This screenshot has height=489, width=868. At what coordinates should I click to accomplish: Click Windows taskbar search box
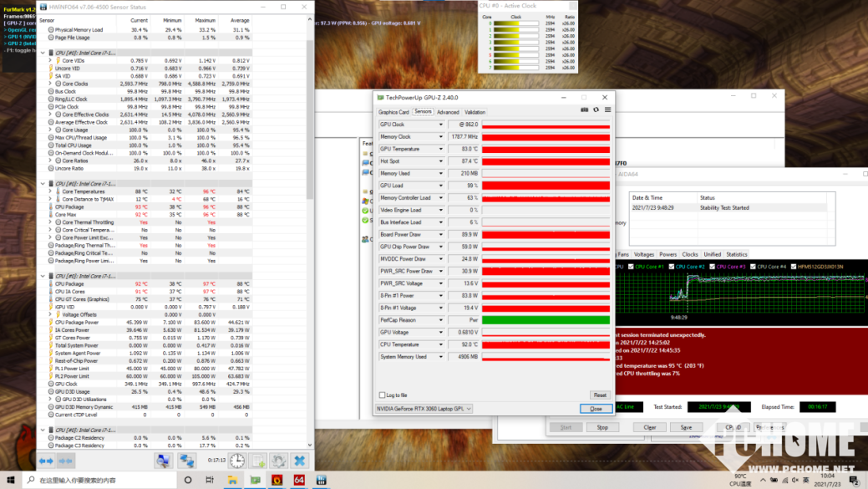(x=101, y=480)
